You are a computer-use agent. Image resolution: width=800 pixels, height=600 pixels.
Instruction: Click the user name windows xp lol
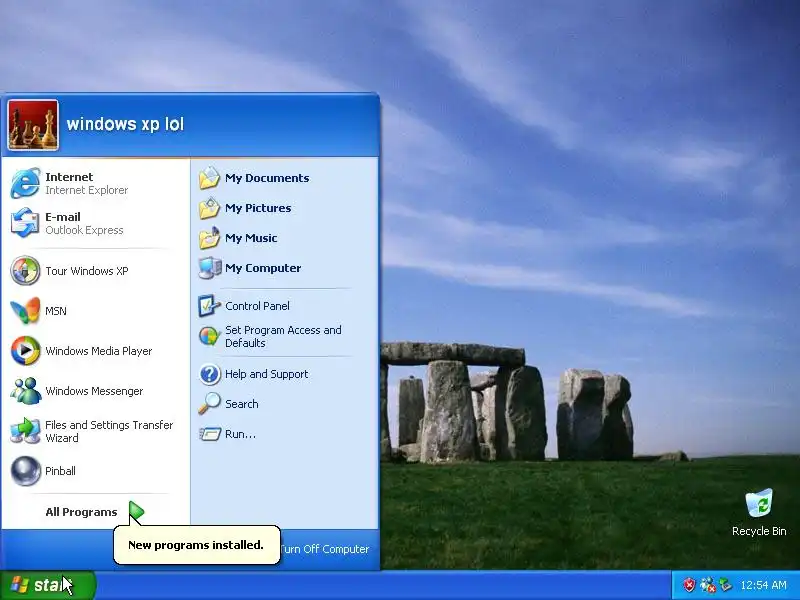click(x=125, y=124)
